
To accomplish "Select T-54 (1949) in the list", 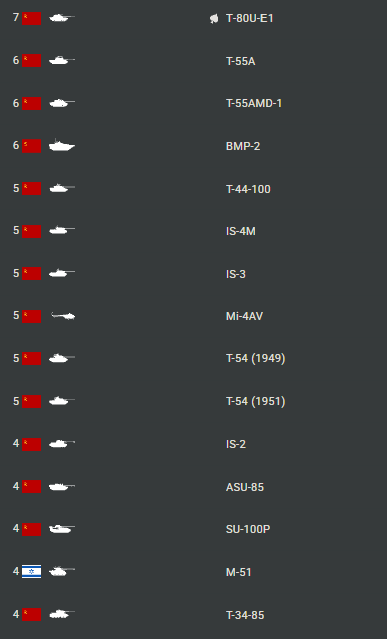I will point(255,358).
